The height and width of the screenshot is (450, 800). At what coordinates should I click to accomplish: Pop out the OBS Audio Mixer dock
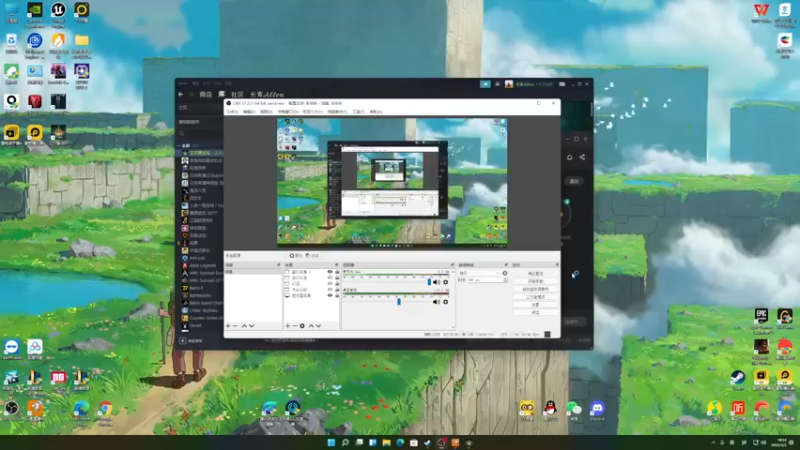coord(452,265)
